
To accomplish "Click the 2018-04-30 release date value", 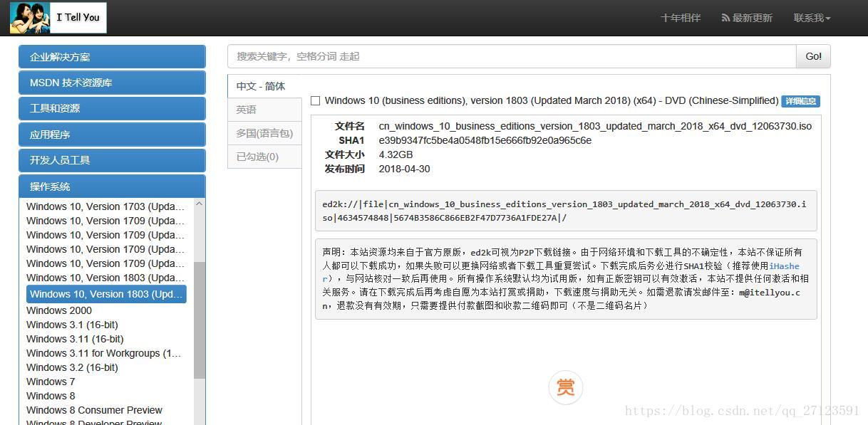I will click(x=404, y=169).
